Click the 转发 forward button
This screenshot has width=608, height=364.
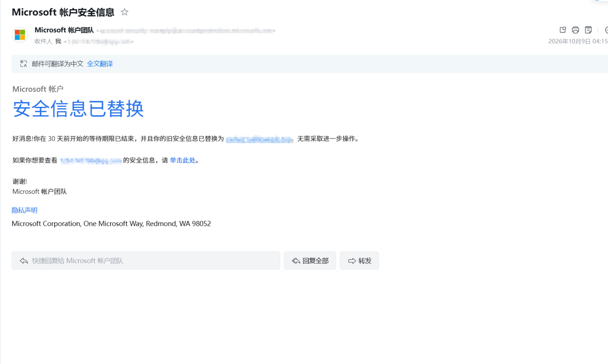click(359, 260)
